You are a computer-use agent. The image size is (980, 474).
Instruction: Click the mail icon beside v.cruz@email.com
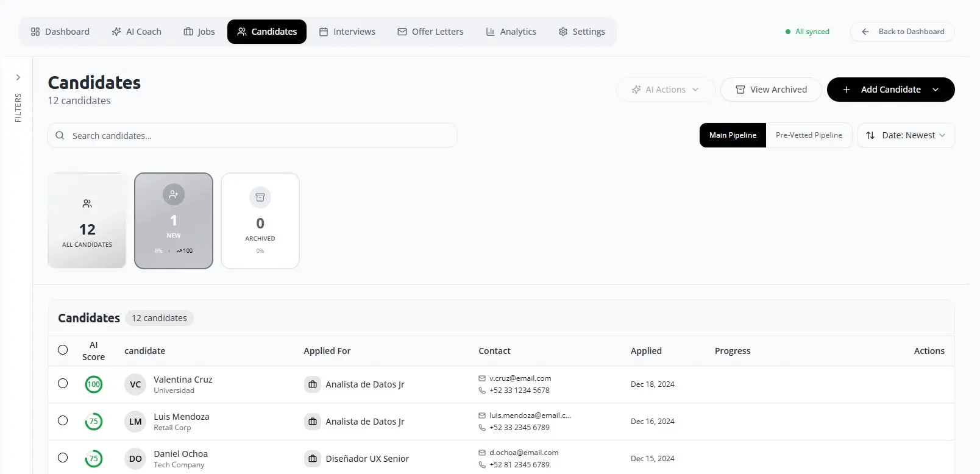tap(482, 378)
